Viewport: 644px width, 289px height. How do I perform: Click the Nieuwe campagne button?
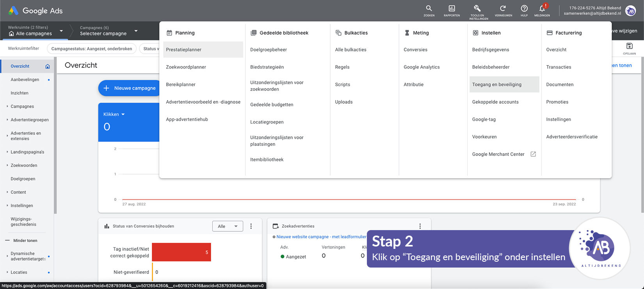pos(130,88)
